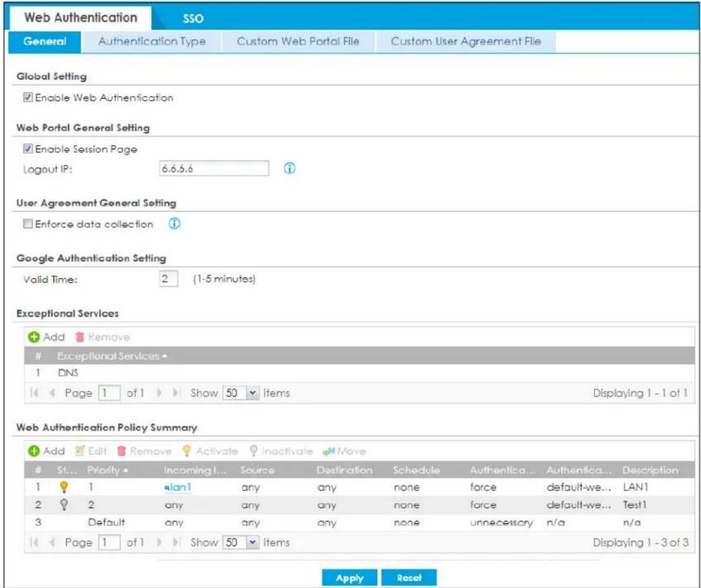The image size is (701, 588).
Task: Click the green Add icon in Policy Summary
Action: click(34, 451)
